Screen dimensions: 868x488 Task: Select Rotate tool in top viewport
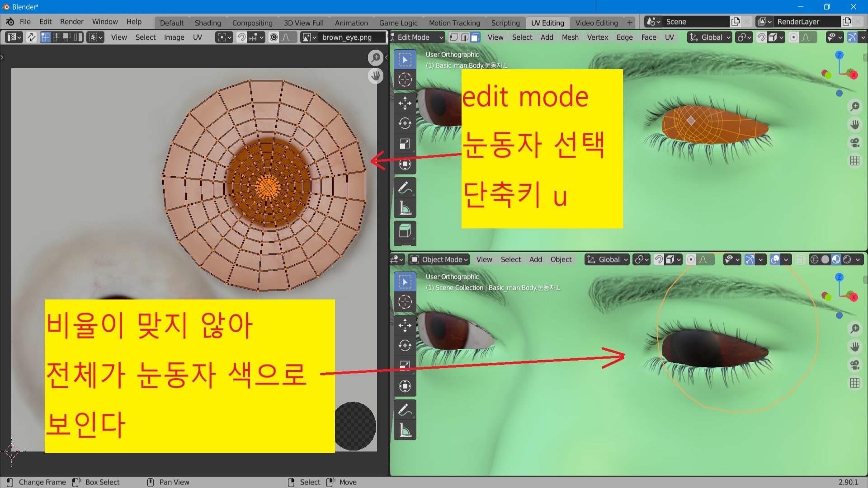[405, 123]
